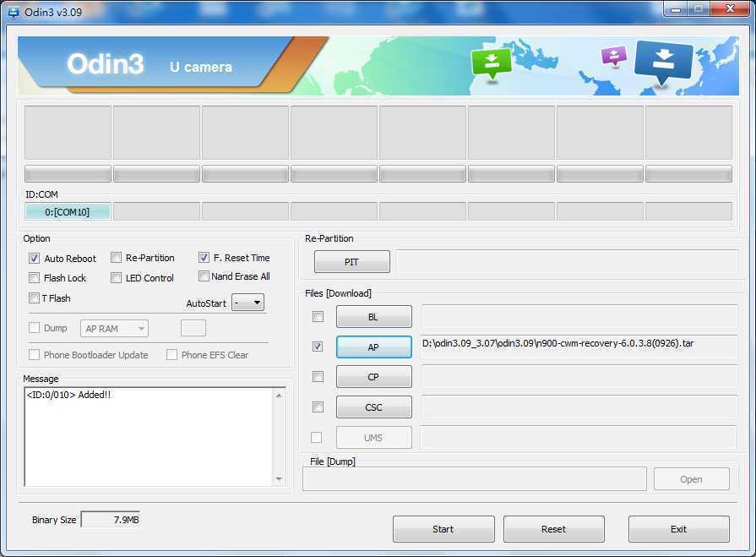Browse for a BL file

(x=373, y=317)
